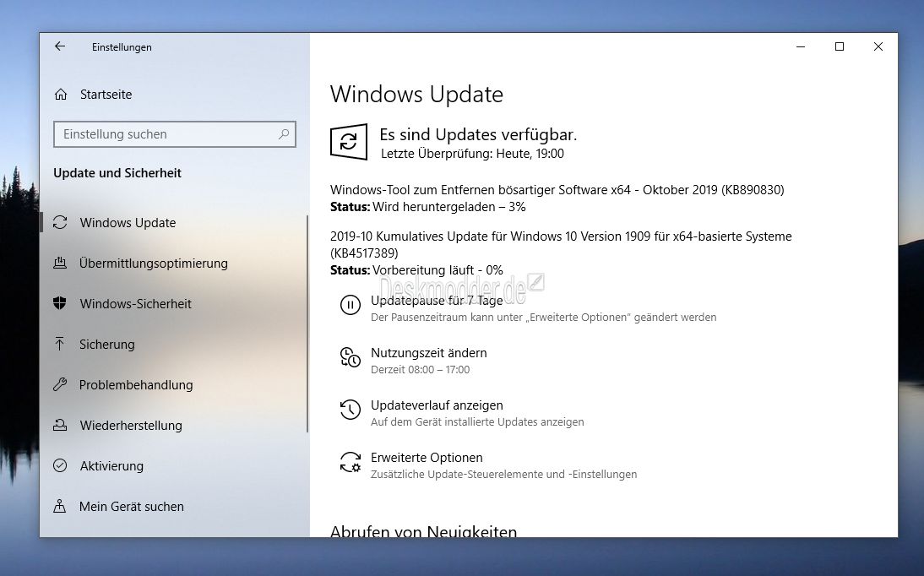Maximize the Einstellungen window
Image resolution: width=924 pixels, height=576 pixels.
coord(840,46)
